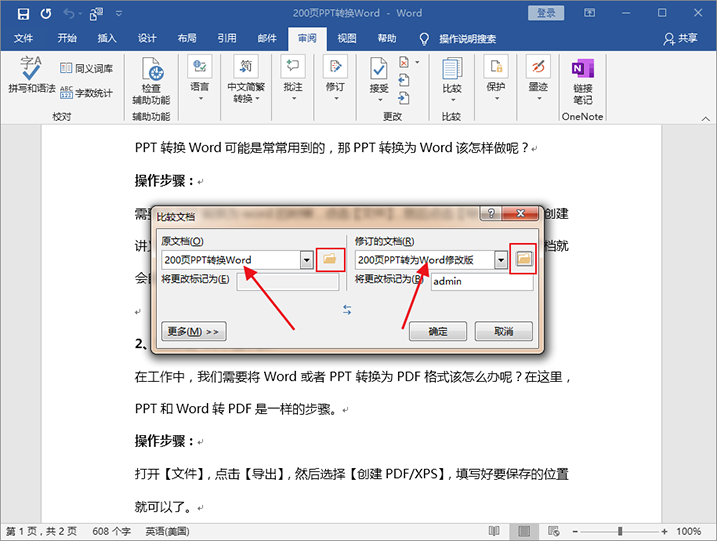717x541 pixels.
Task: Open the Check Accessibility tool
Action: (152, 80)
